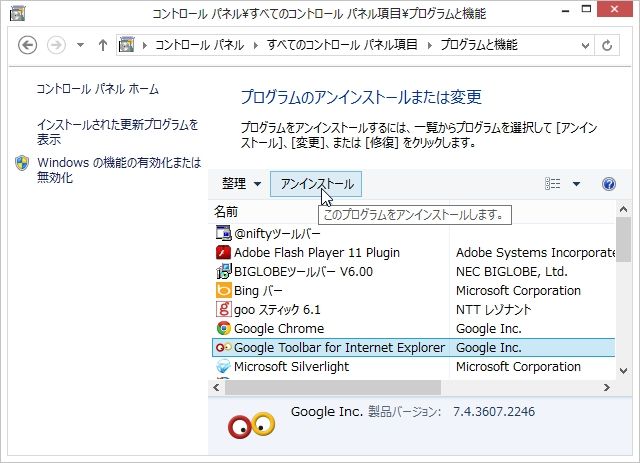Click Microsoft Corporation beside Bing バー
This screenshot has width=640, height=463.
point(518,291)
